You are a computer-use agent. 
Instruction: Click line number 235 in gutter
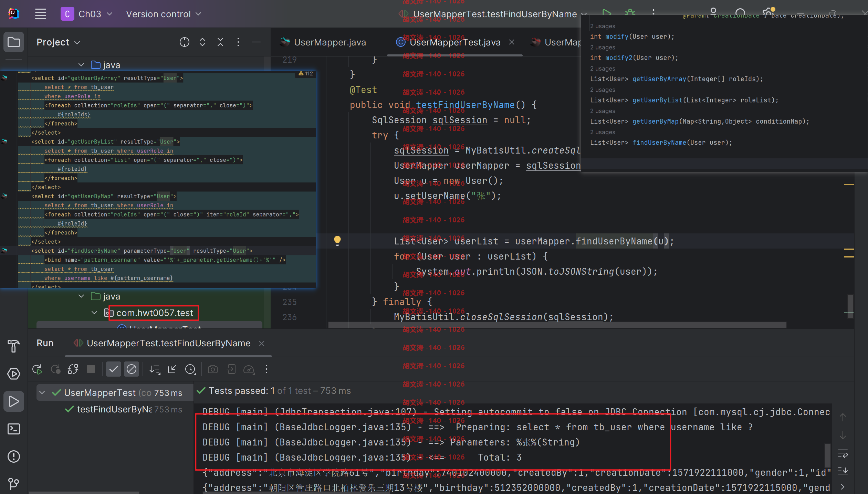click(289, 302)
